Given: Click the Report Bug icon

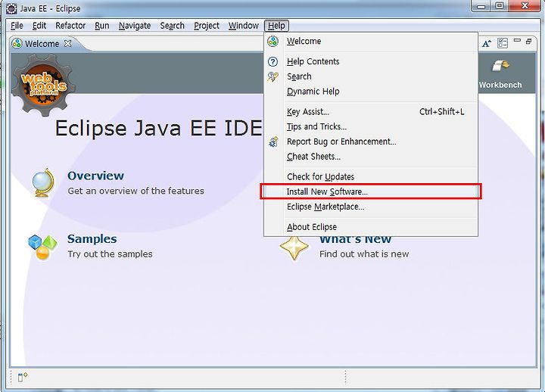Looking at the screenshot, I should (x=273, y=142).
